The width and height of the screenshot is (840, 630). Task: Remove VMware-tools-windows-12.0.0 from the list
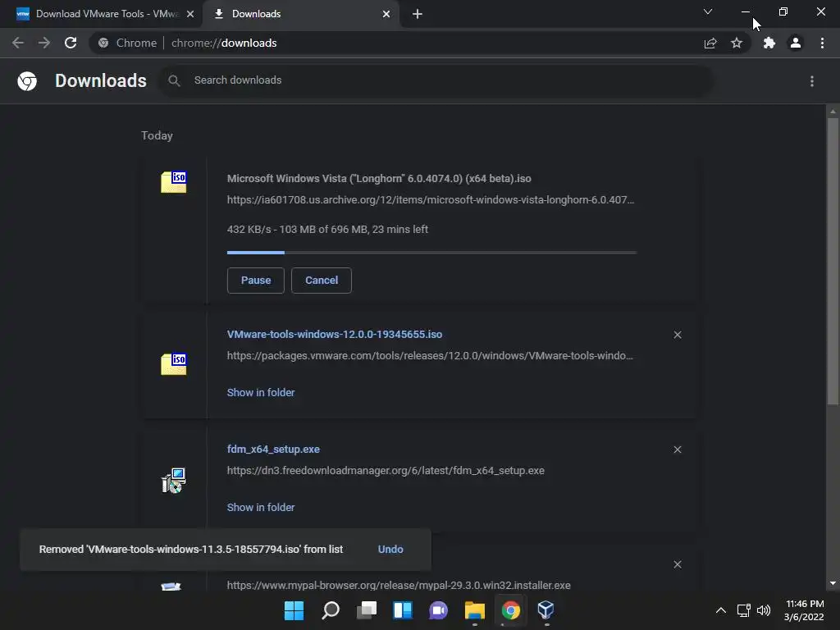pos(678,335)
